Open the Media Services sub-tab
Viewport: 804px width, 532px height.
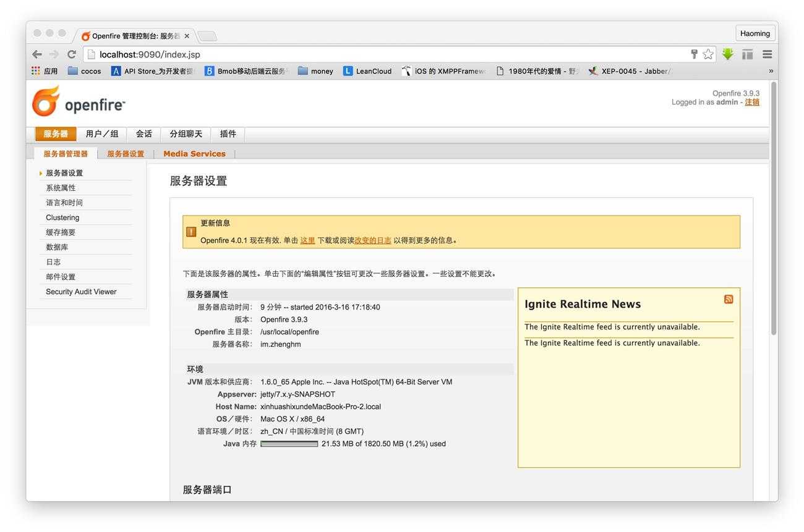pyautogui.click(x=194, y=154)
